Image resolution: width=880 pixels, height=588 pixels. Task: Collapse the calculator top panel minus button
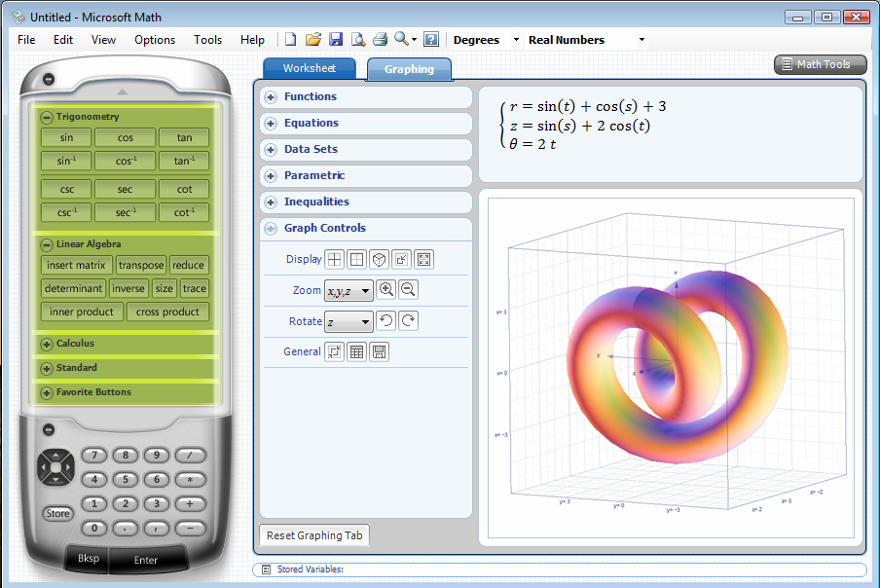pos(49,79)
